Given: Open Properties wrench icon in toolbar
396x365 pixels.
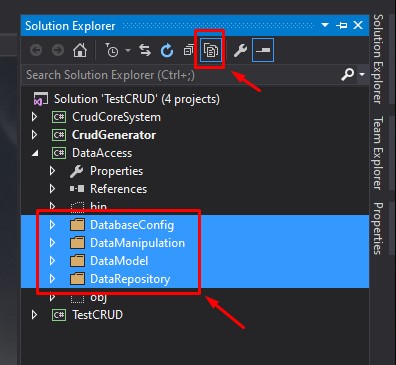Looking at the screenshot, I should pyautogui.click(x=240, y=50).
